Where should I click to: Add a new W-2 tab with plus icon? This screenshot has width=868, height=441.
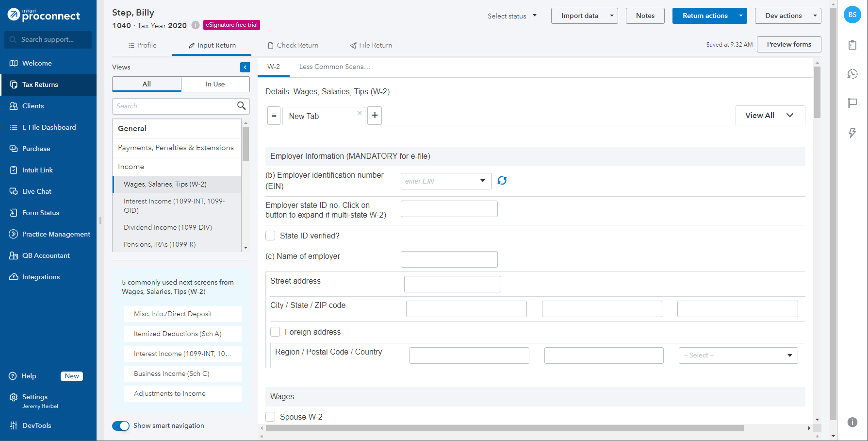pos(375,116)
